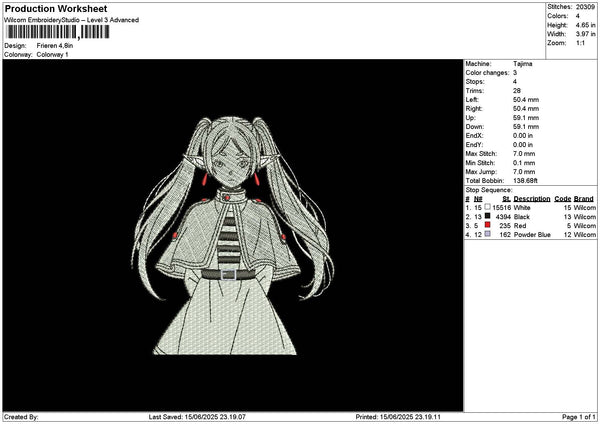Click the Stops value 4
The image size is (600, 424).
tap(515, 82)
